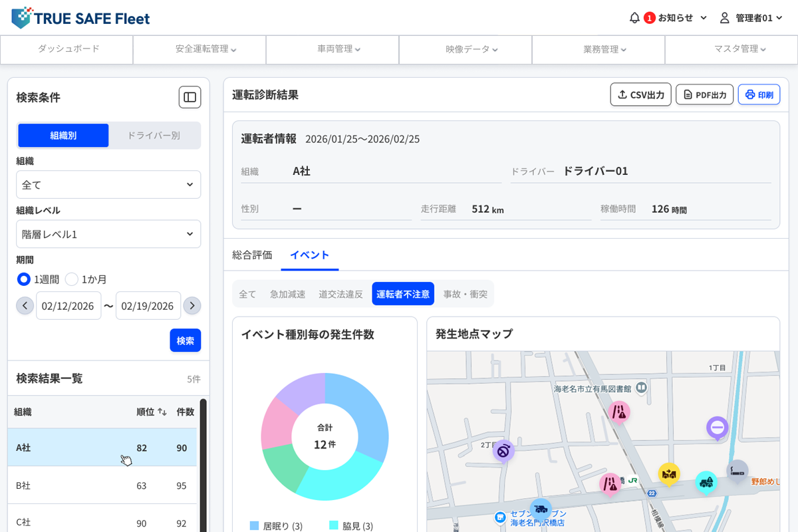Open notifications via the bell icon

click(x=634, y=18)
